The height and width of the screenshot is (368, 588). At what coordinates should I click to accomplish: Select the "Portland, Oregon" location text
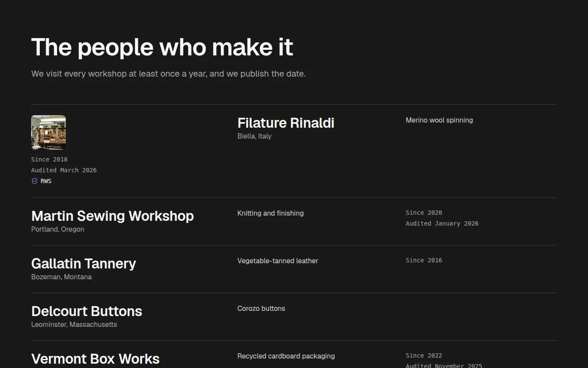pyautogui.click(x=58, y=229)
